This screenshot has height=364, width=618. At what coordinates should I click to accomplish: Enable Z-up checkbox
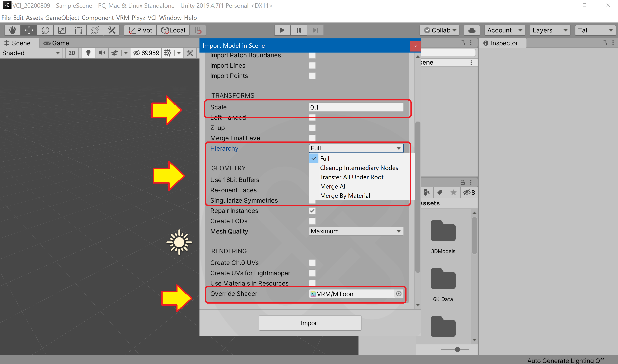312,128
